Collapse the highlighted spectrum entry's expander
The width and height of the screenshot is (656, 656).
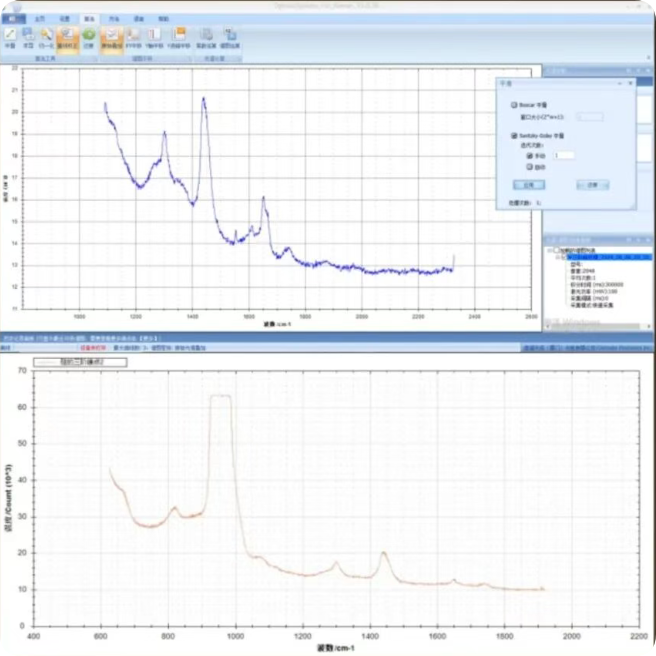pyautogui.click(x=558, y=257)
